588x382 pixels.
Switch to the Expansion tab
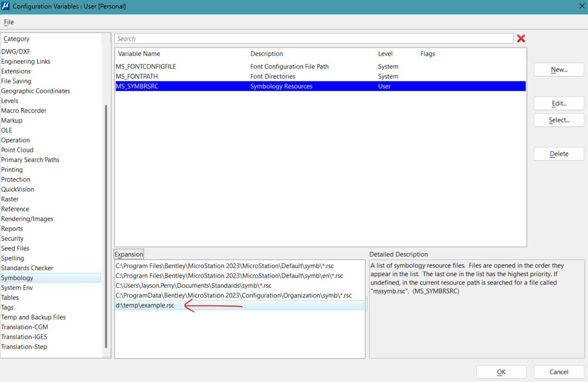(128, 254)
